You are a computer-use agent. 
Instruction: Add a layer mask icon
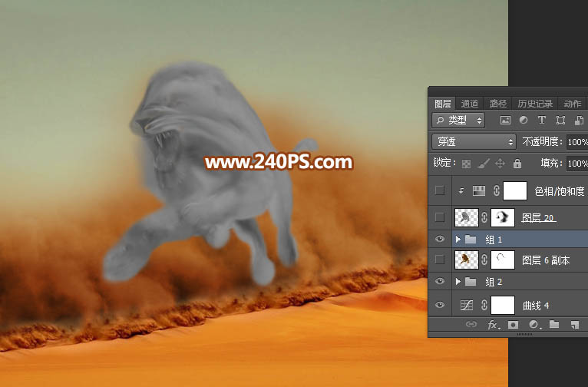(513, 324)
